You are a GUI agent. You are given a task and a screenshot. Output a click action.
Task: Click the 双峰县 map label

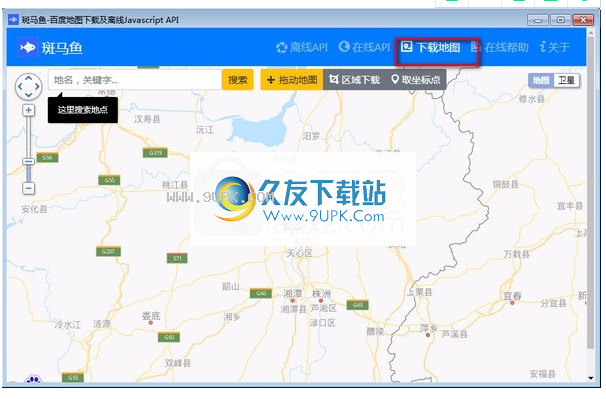point(178,363)
